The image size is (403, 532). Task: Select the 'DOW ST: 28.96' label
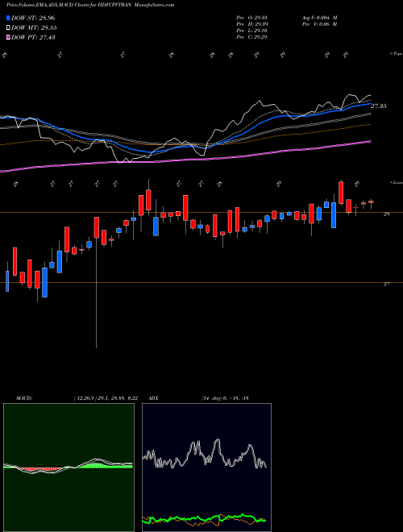tap(33, 18)
